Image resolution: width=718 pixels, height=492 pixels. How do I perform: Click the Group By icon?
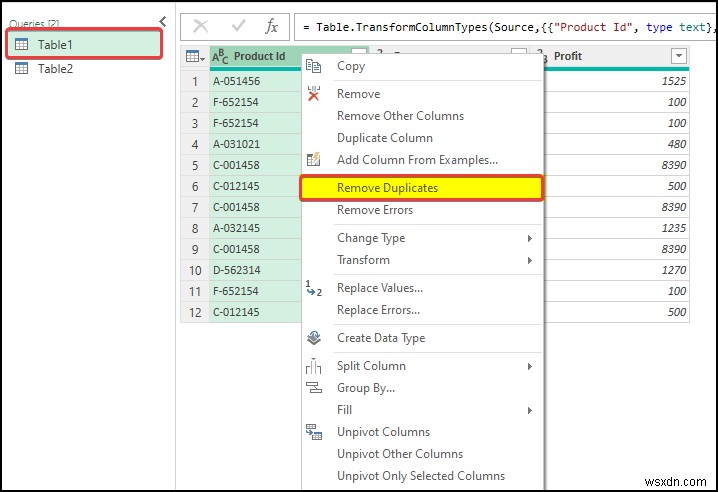point(314,388)
